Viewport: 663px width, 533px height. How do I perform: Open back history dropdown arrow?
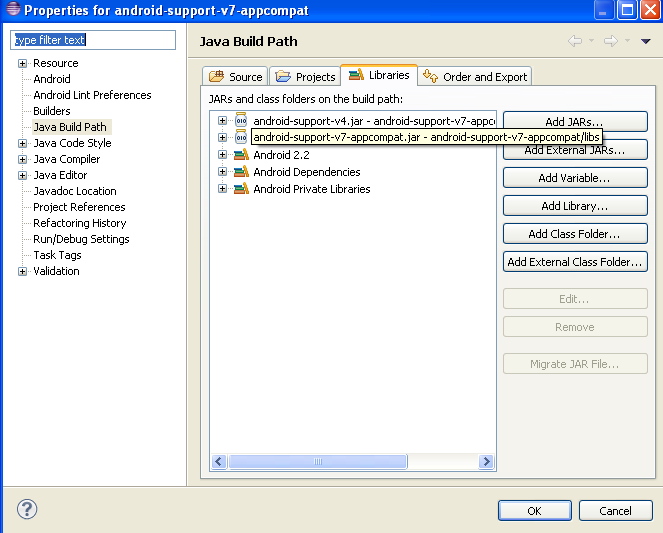pos(592,41)
